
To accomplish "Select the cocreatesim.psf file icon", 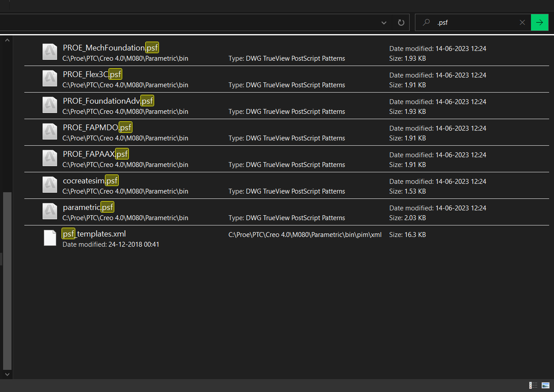I will tap(50, 185).
